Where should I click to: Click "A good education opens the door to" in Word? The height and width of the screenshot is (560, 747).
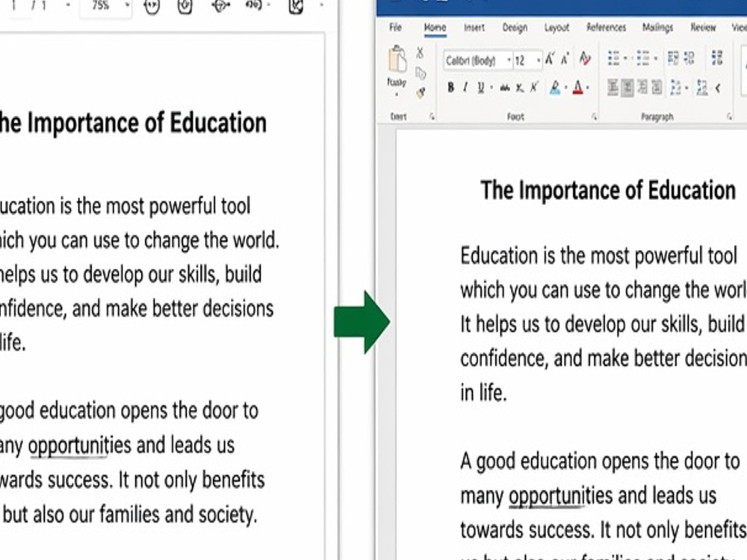pyautogui.click(x=600, y=461)
